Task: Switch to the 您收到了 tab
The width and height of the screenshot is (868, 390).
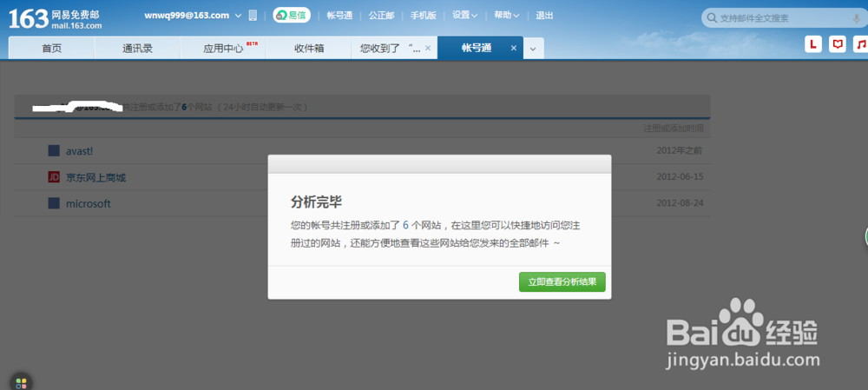Action: click(391, 48)
